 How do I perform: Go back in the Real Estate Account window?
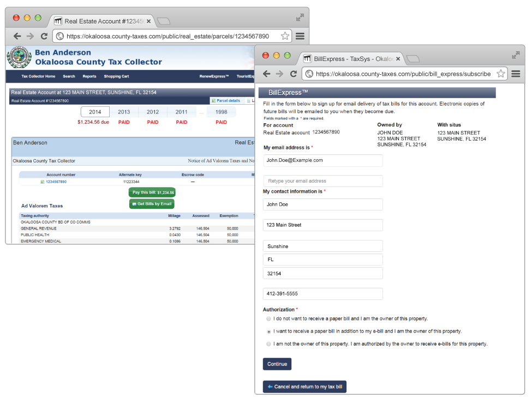(17, 36)
